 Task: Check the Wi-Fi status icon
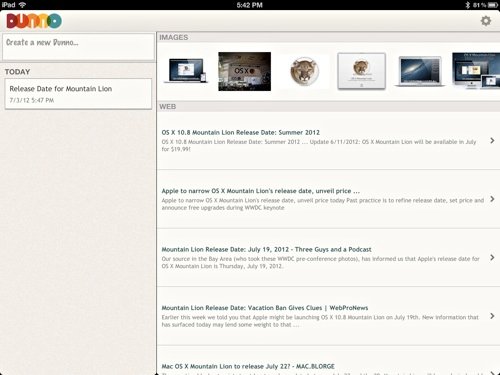pos(22,5)
